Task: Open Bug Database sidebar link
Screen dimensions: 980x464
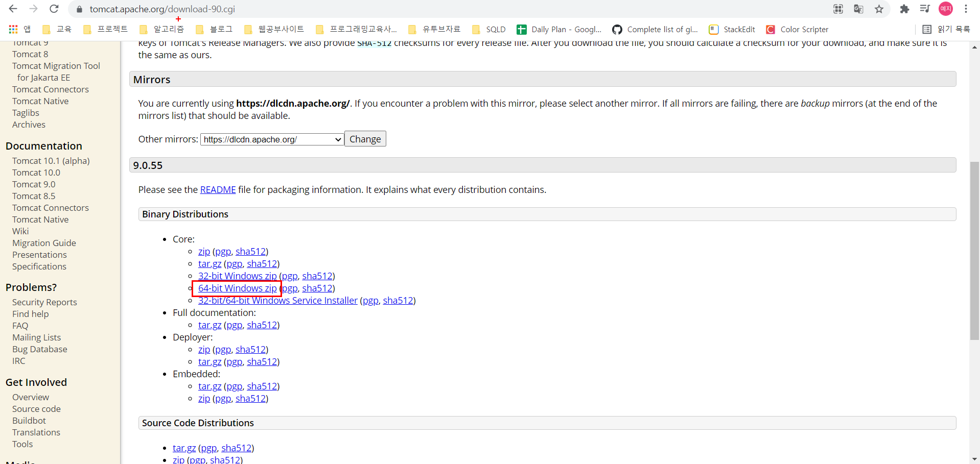Action: [x=40, y=349]
